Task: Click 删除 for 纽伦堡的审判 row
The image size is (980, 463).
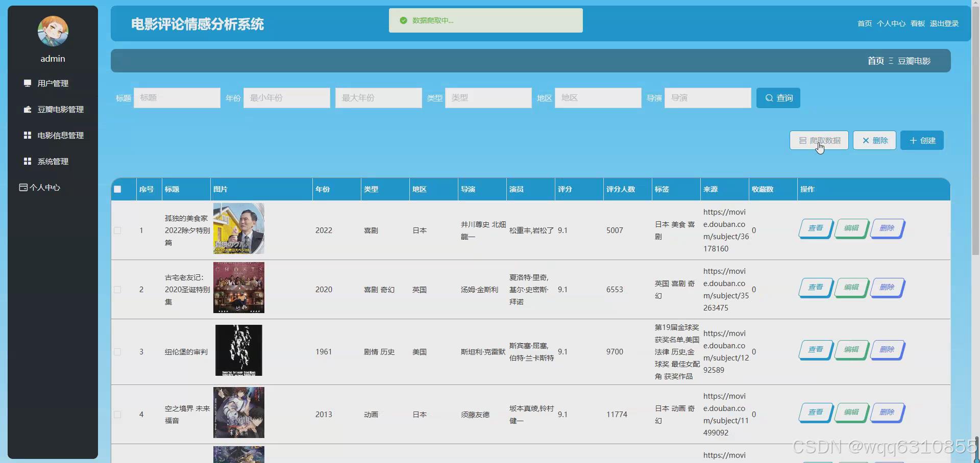Action: 887,350
